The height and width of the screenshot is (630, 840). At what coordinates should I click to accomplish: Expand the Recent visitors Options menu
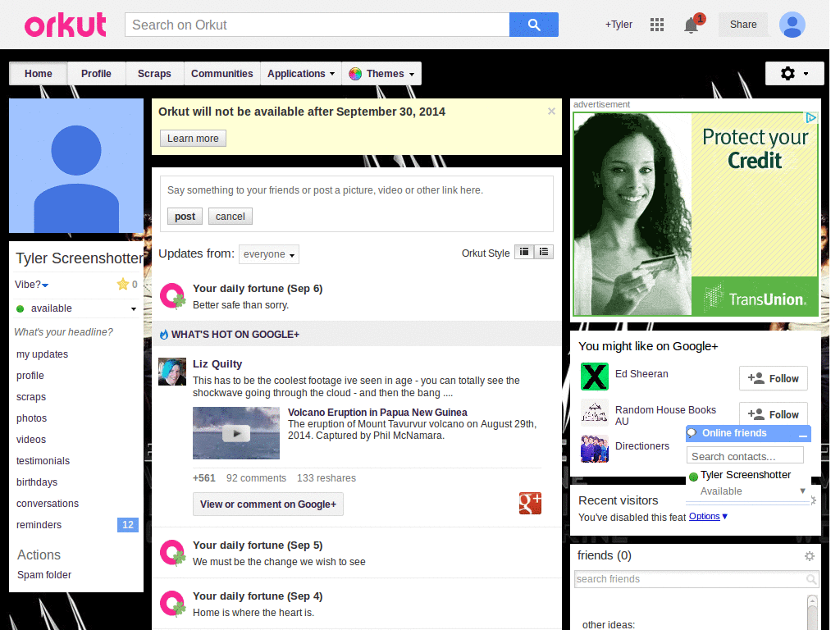tap(708, 517)
